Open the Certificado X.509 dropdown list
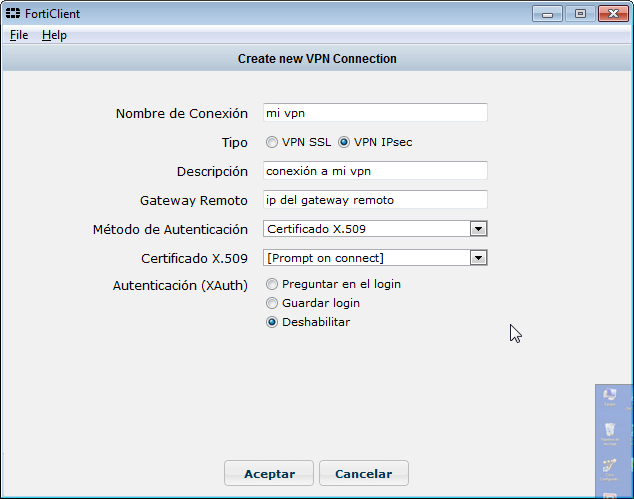634x499 pixels. point(478,258)
